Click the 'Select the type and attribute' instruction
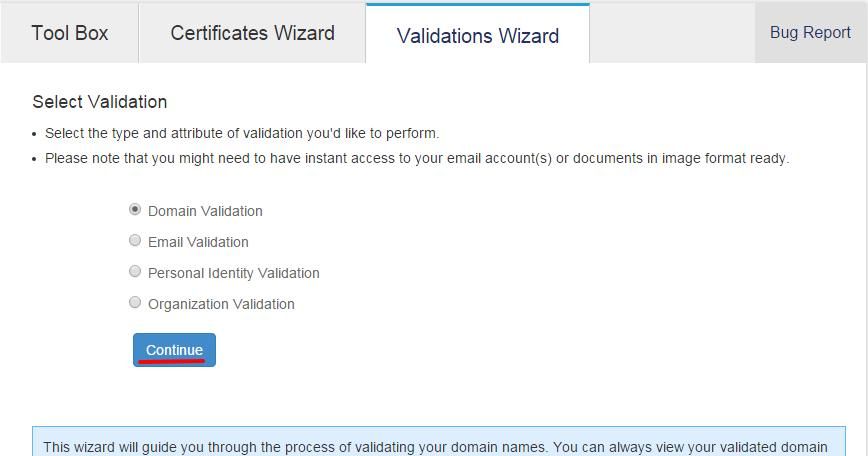 tap(242, 133)
